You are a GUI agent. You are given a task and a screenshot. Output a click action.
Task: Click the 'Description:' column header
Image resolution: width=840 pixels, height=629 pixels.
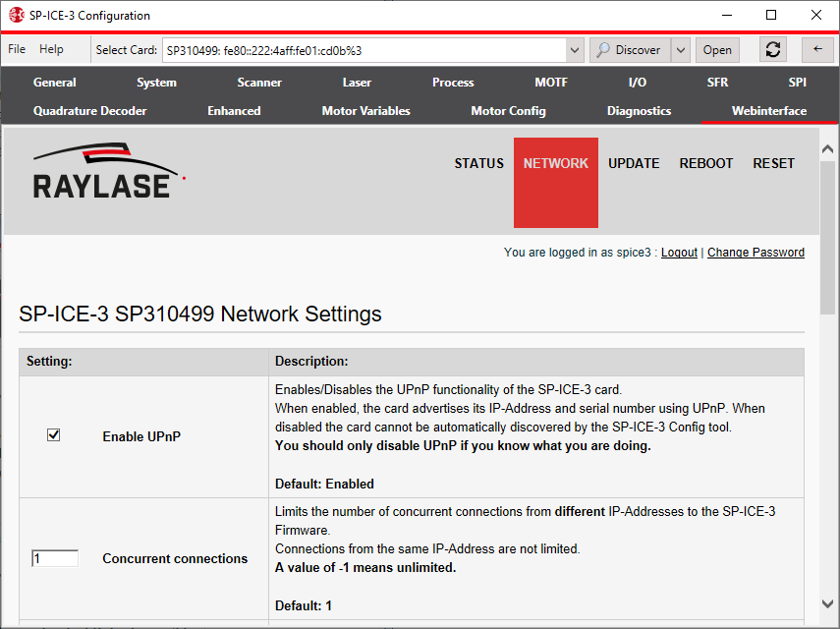click(311, 361)
